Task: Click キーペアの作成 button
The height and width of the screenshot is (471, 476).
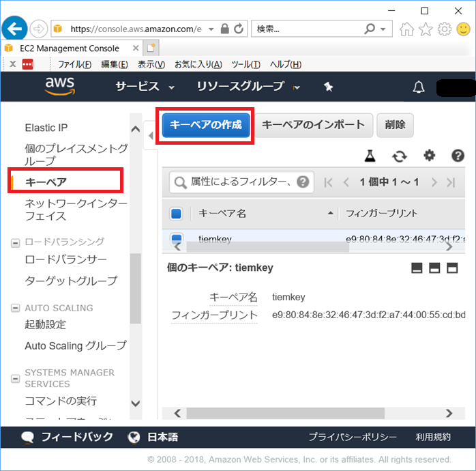Action: [x=206, y=125]
